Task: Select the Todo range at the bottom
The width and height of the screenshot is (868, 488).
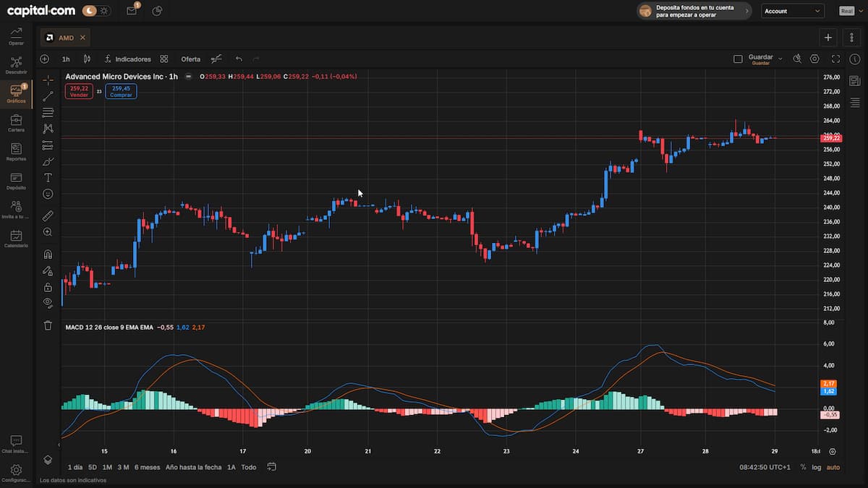Action: pos(248,467)
